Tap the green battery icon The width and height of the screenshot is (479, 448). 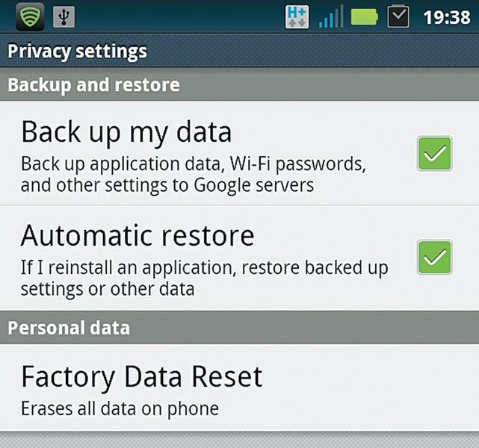(x=365, y=16)
